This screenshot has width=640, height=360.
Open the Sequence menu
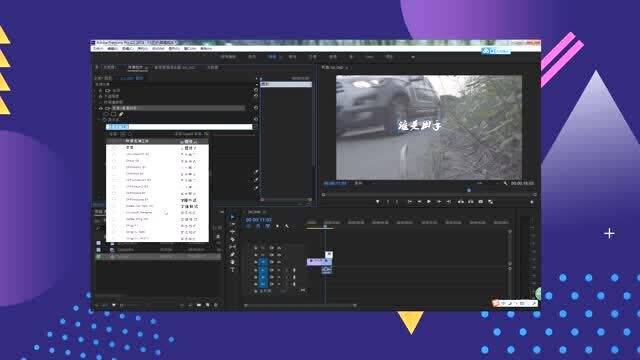pos(143,49)
